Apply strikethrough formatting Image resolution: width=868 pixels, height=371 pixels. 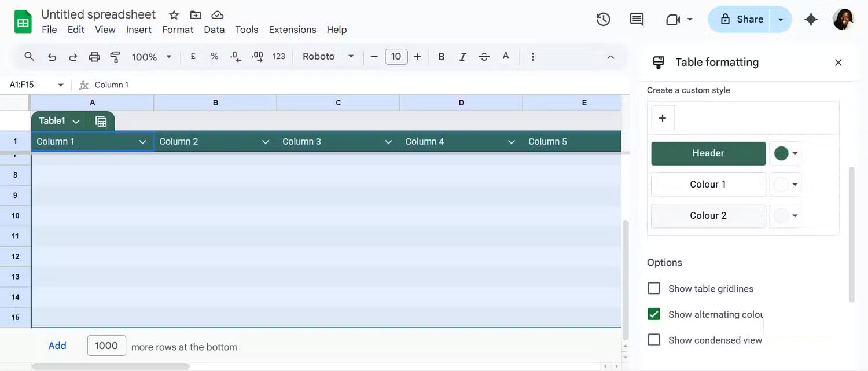pyautogui.click(x=484, y=56)
